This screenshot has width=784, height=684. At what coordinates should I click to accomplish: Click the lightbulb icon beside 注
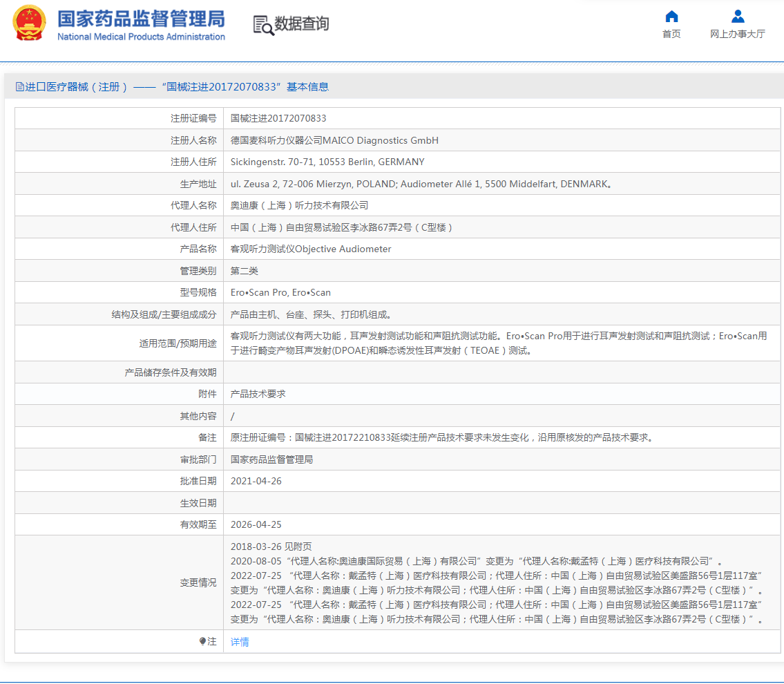click(202, 642)
